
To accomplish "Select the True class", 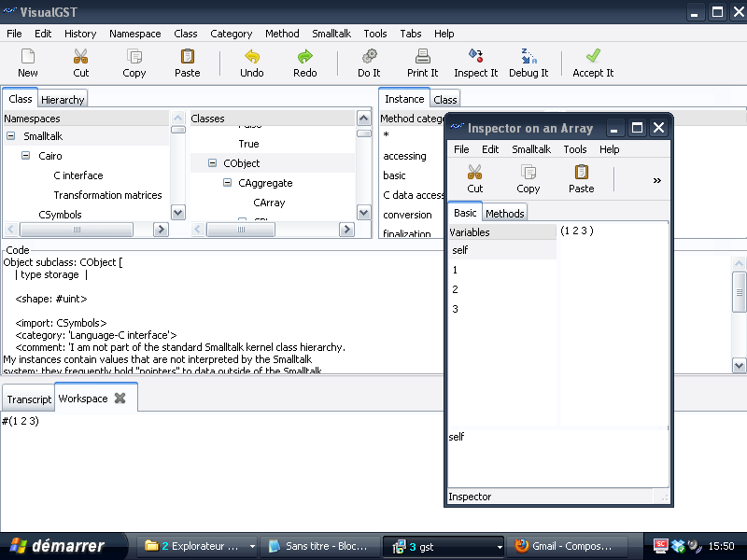I will tap(248, 144).
